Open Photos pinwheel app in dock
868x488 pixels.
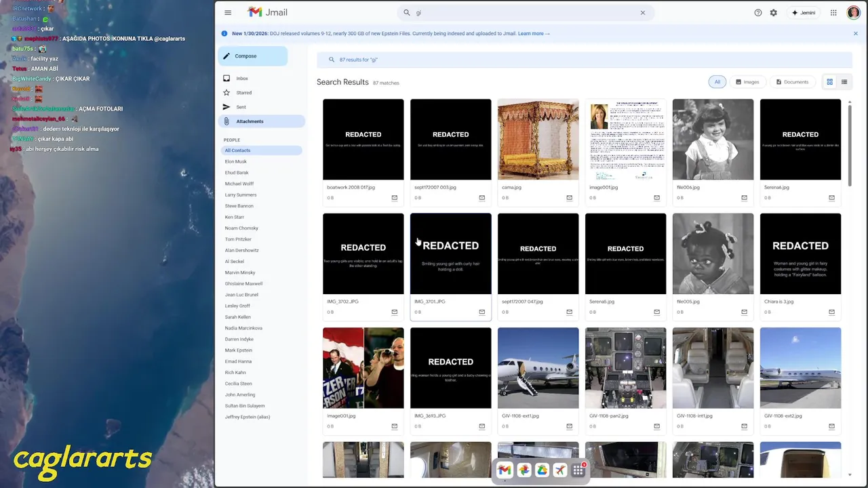(x=524, y=470)
